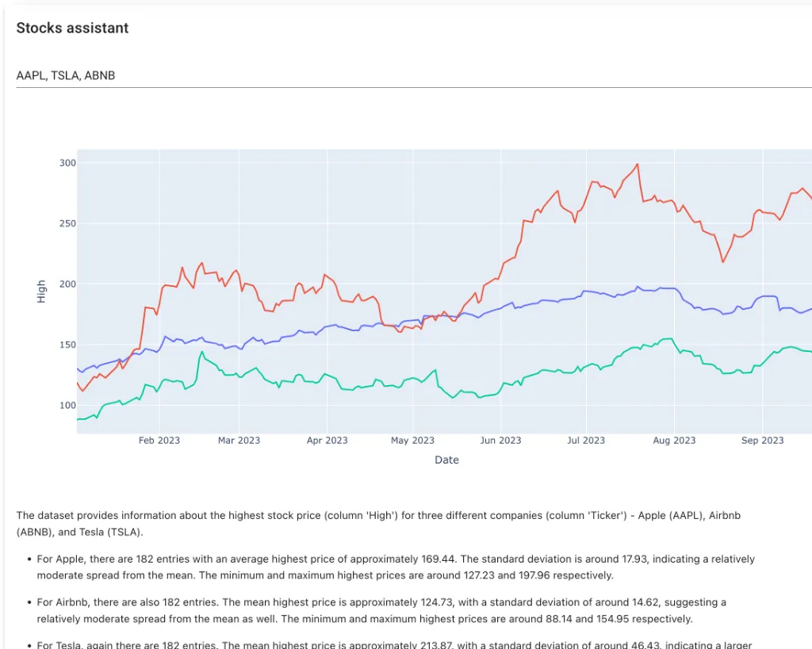Click the 150 y-axis tick label
Viewport: 812px width, 649px height.
(67, 345)
